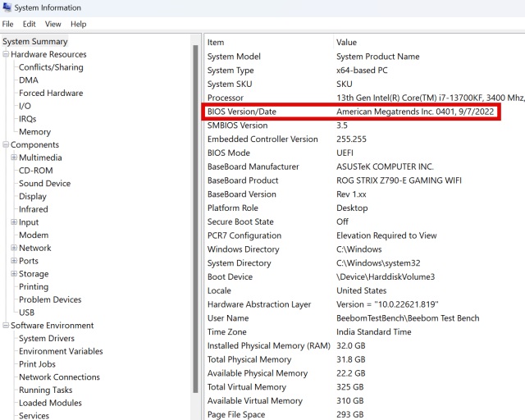This screenshot has width=525, height=420.
Task: Expand the Multimedia node
Action: tap(14, 157)
